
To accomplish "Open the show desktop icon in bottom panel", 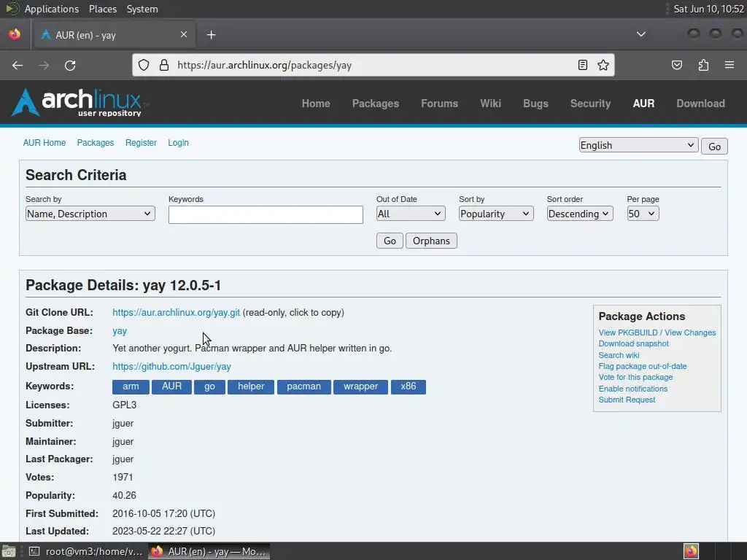I will [x=9, y=551].
